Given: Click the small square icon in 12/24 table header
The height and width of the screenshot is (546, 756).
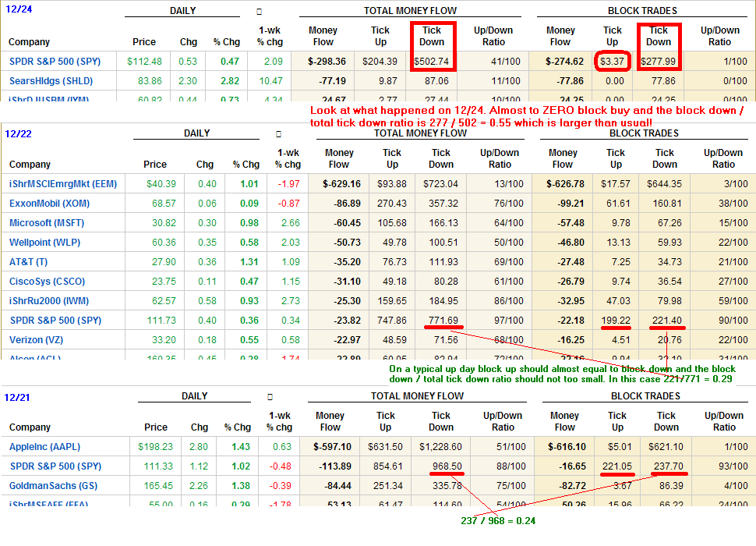Looking at the screenshot, I should click(x=259, y=12).
